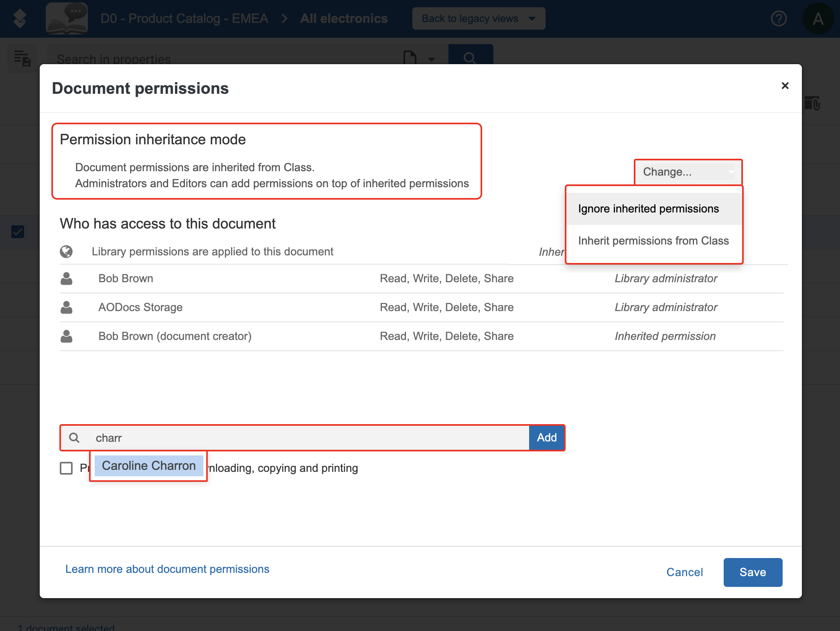Viewport: 840px width, 631px height.
Task: Click the AODocs logo icon
Action: click(20, 19)
